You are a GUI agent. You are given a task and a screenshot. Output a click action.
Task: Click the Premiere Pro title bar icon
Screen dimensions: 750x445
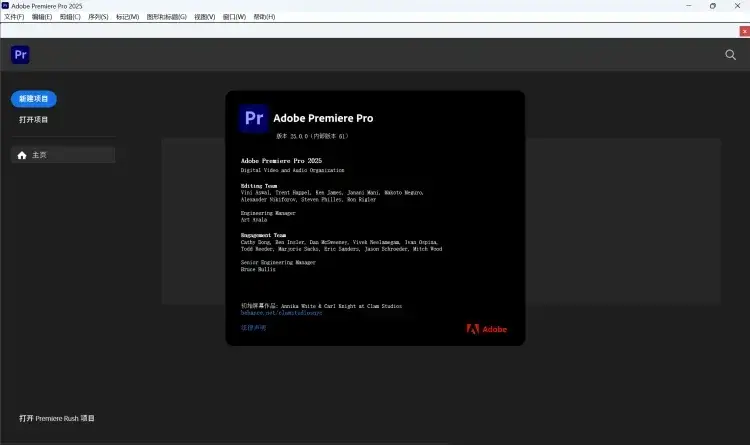pos(6,6)
